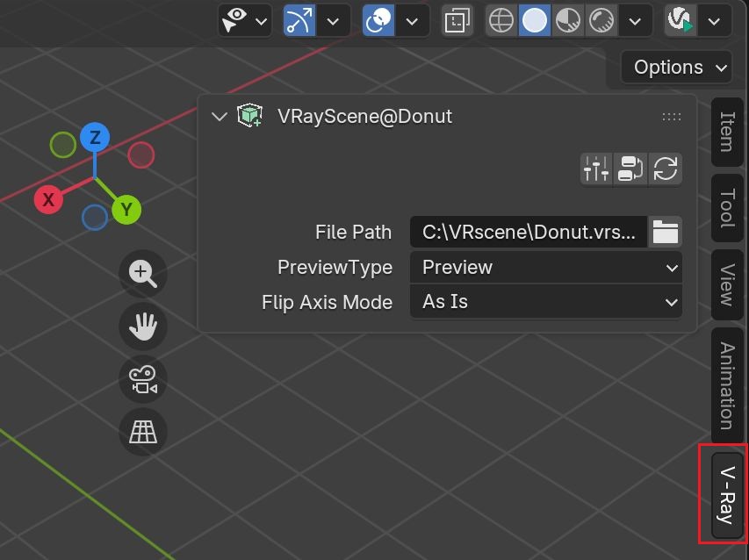Switch to the Animation sidebar tab
This screenshot has height=560, width=749.
pos(726,385)
